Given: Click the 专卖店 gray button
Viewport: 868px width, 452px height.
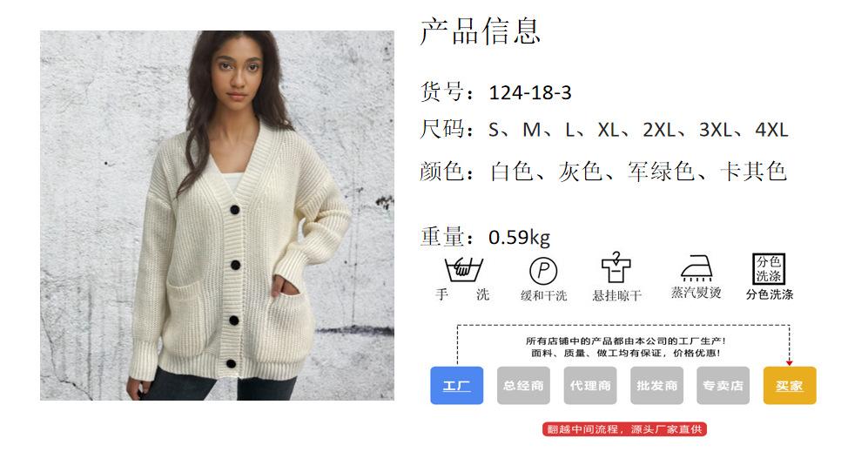Looking at the screenshot, I should (723, 385).
